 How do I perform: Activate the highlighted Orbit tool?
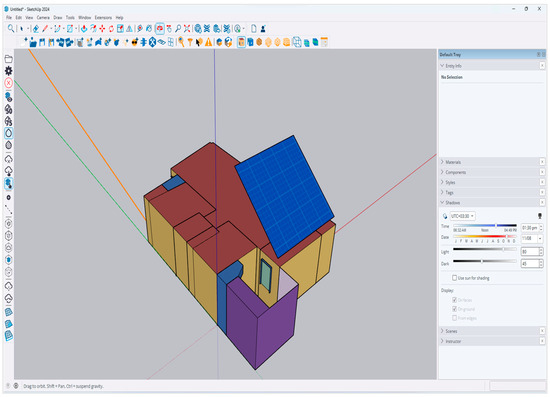tap(160, 28)
